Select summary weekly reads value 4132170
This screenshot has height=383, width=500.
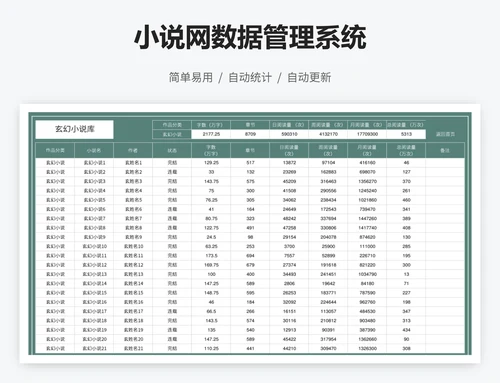[328, 134]
